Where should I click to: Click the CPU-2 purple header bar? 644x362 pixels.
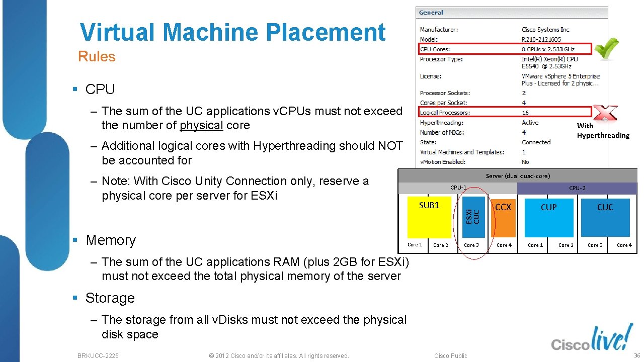577,188
